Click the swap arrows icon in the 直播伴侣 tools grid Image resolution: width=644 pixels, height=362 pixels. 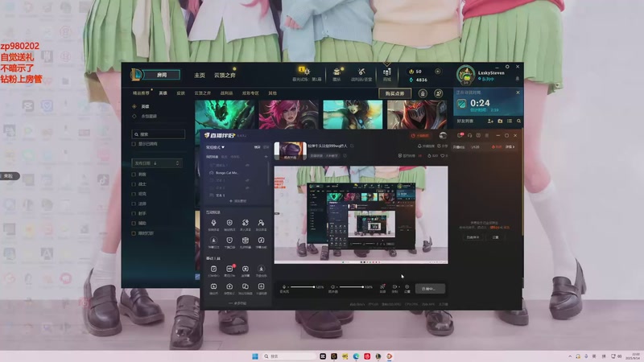point(246,223)
